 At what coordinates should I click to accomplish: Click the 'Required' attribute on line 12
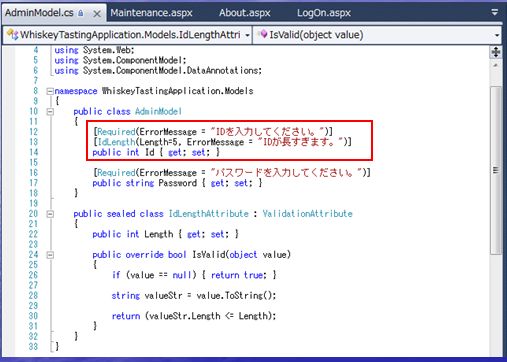pyautogui.click(x=116, y=132)
